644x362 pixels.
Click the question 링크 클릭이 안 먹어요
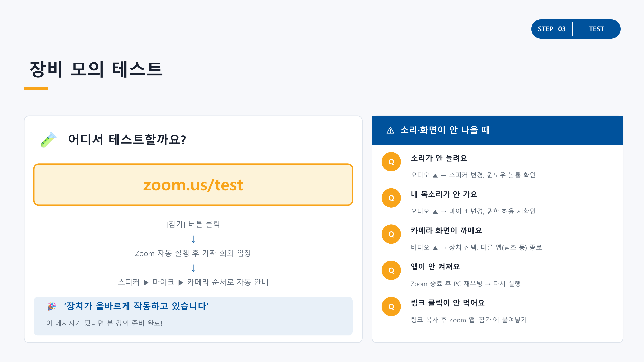pyautogui.click(x=448, y=303)
